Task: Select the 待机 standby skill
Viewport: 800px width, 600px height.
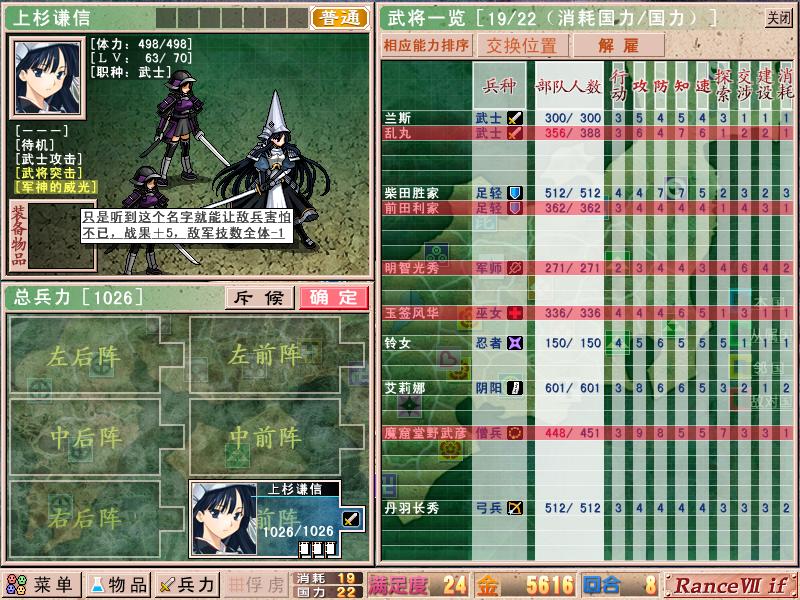Action: coord(35,145)
